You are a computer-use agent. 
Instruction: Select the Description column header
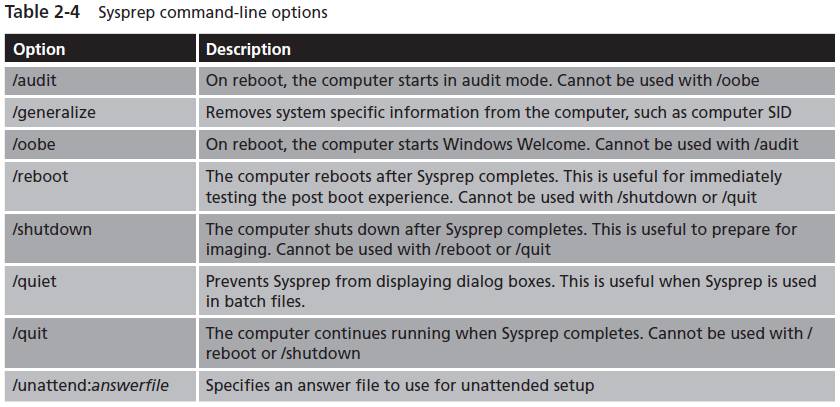517,49
